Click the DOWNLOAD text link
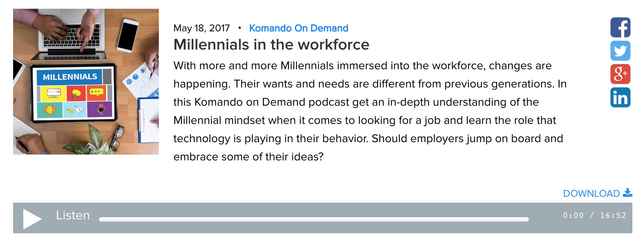 click(591, 194)
